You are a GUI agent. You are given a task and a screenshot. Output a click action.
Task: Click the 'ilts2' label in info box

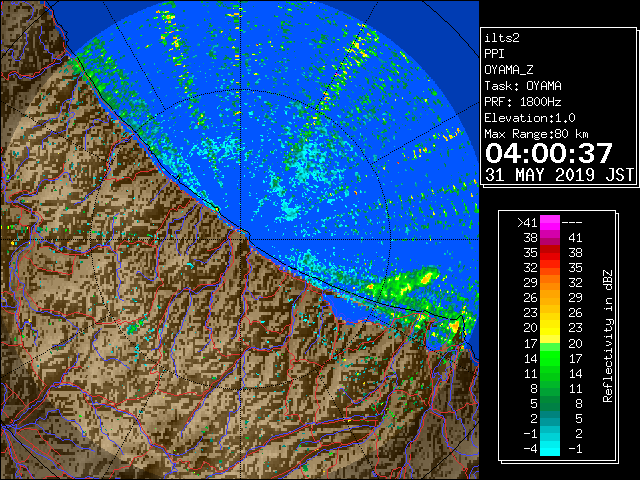click(502, 38)
